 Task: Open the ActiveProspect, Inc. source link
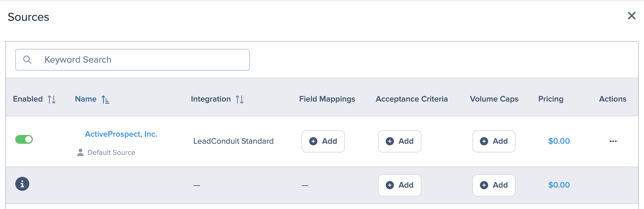(x=121, y=134)
